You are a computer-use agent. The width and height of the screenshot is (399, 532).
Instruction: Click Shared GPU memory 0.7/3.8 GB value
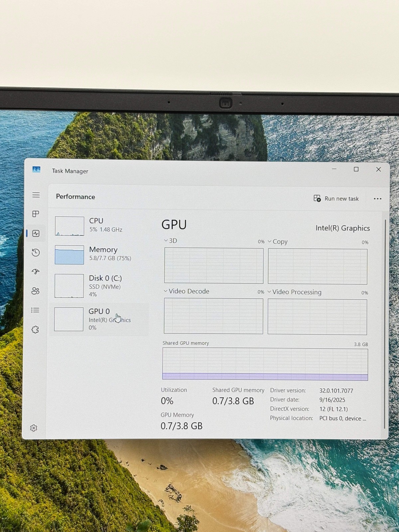[233, 401]
